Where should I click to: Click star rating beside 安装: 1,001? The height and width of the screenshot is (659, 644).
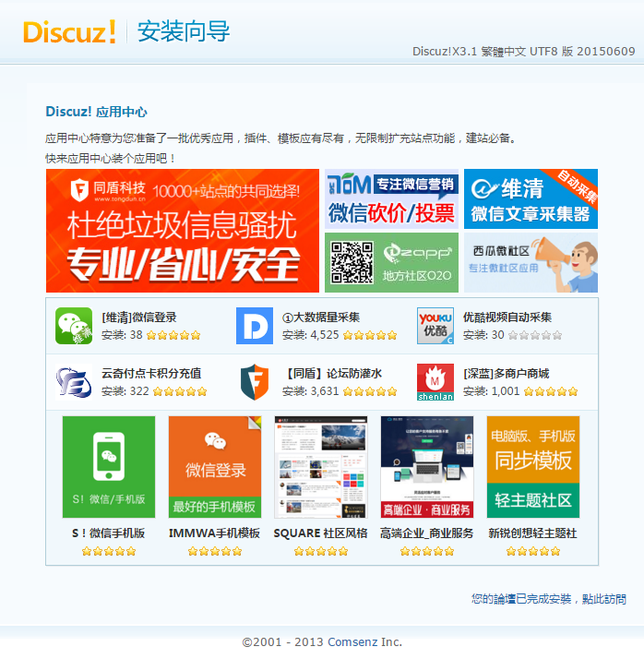(551, 391)
